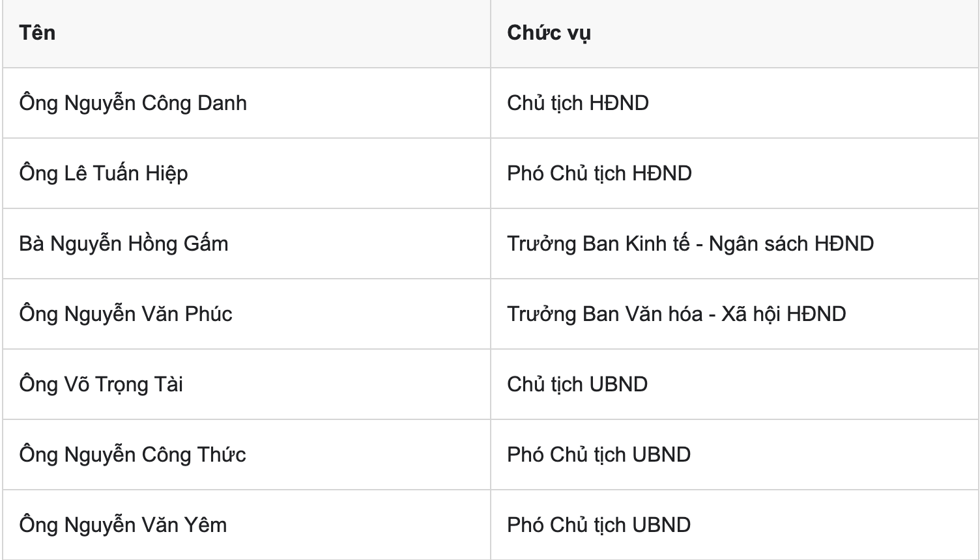Select the cell 'Phó Chủ tịch HĐND'

click(x=599, y=173)
